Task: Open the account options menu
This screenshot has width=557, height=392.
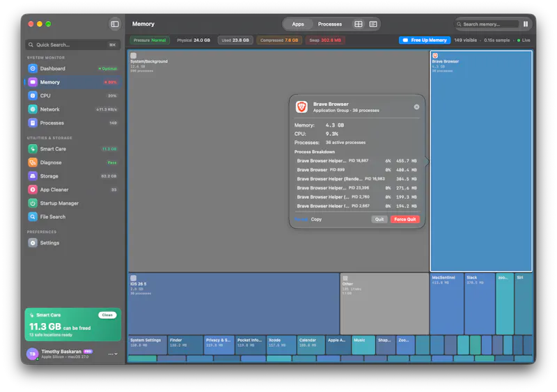Action: click(113, 354)
